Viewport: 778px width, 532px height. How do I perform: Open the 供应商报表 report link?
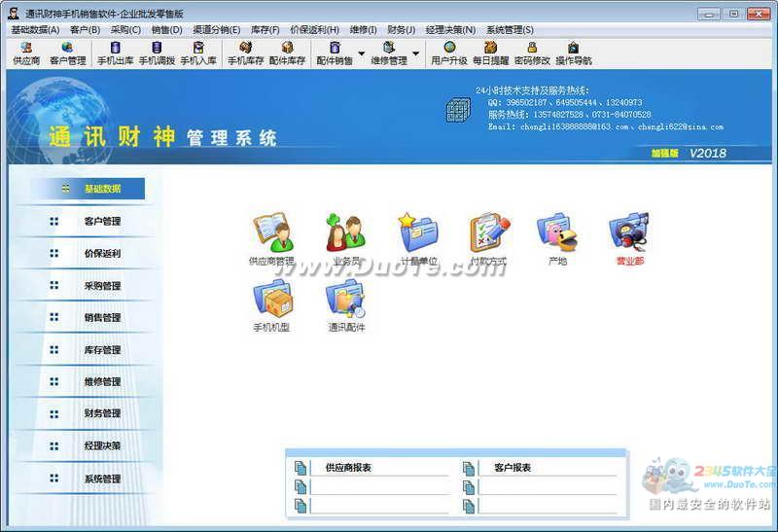tap(348, 468)
